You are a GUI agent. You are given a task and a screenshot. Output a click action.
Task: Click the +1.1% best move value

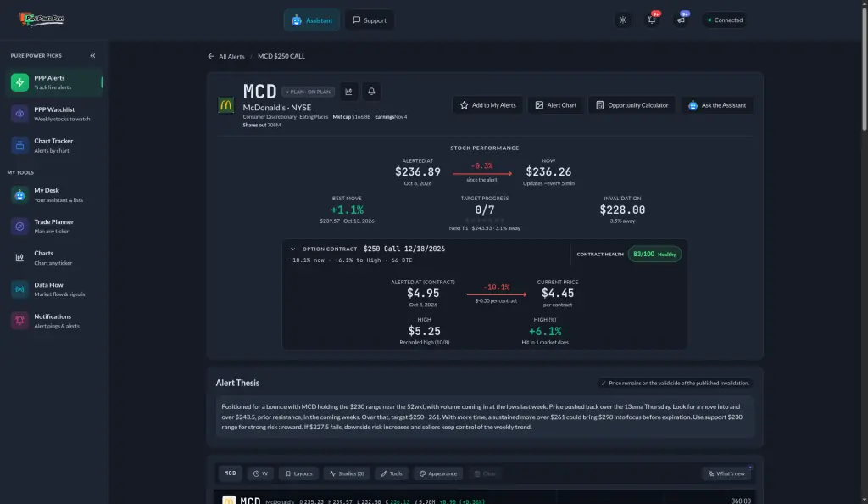pos(347,210)
